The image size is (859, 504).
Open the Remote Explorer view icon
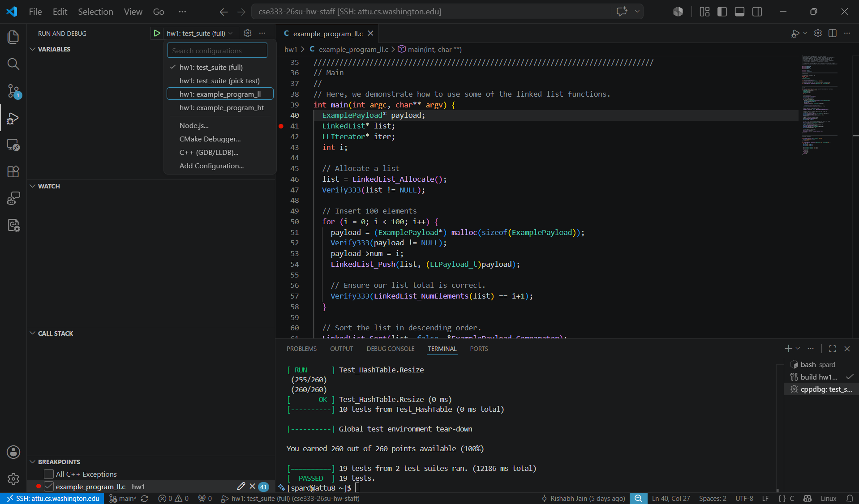tap(13, 145)
